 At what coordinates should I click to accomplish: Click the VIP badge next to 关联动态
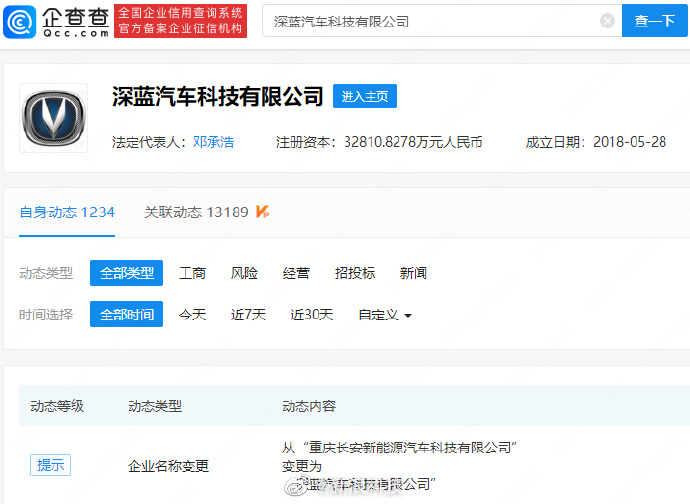click(263, 212)
